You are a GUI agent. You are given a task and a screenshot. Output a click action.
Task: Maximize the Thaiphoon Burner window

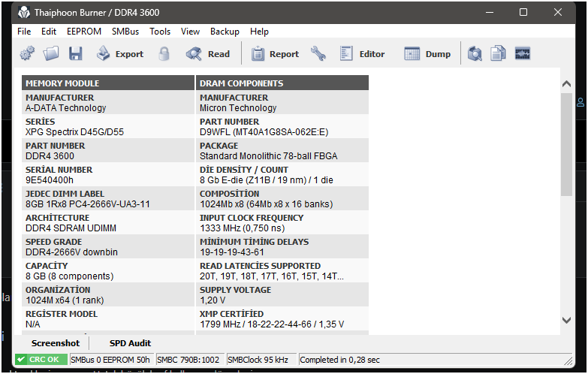click(x=523, y=12)
